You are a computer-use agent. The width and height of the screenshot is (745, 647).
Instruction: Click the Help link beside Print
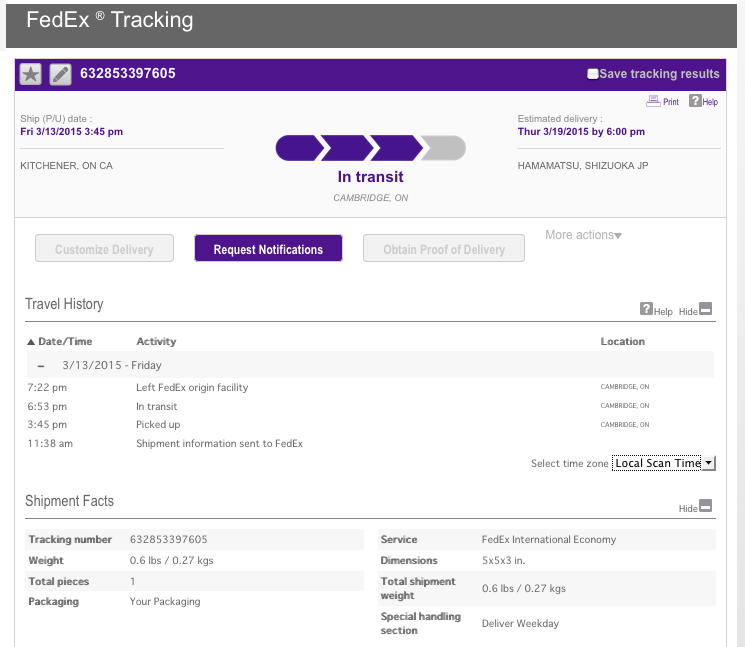coord(710,102)
